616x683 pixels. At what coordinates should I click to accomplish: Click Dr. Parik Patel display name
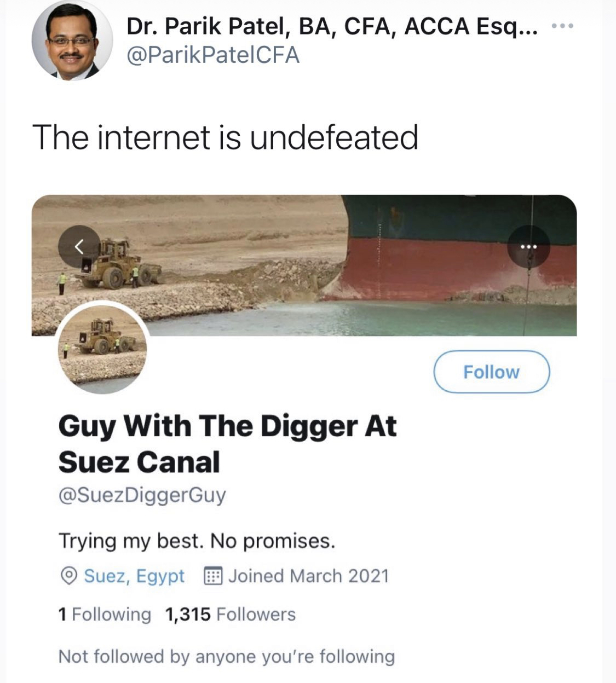point(331,26)
